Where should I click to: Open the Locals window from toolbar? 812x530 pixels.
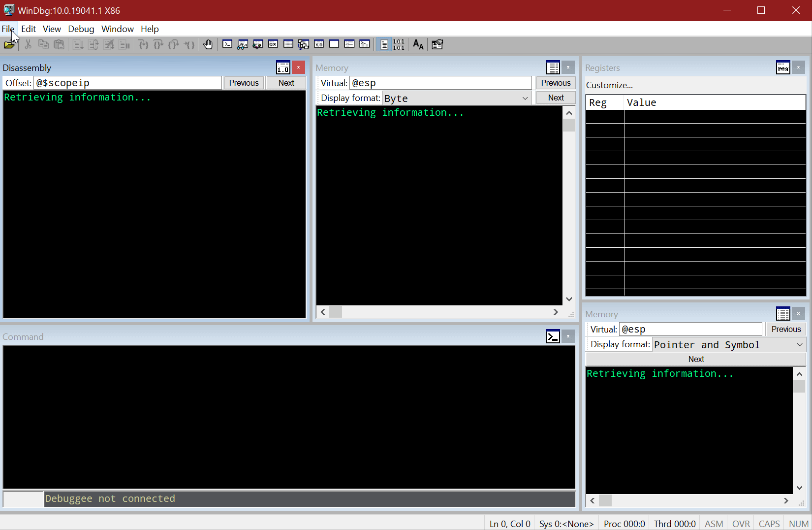[258, 44]
